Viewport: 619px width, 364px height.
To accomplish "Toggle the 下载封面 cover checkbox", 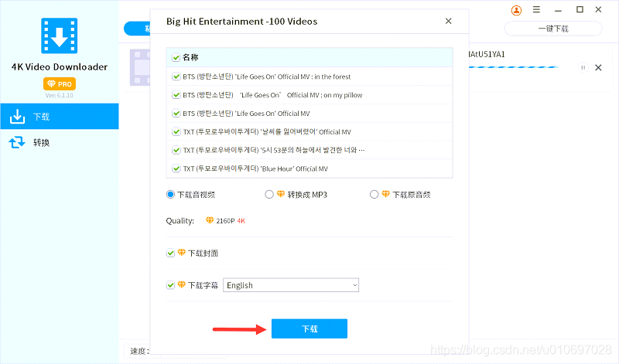I will tap(170, 253).
